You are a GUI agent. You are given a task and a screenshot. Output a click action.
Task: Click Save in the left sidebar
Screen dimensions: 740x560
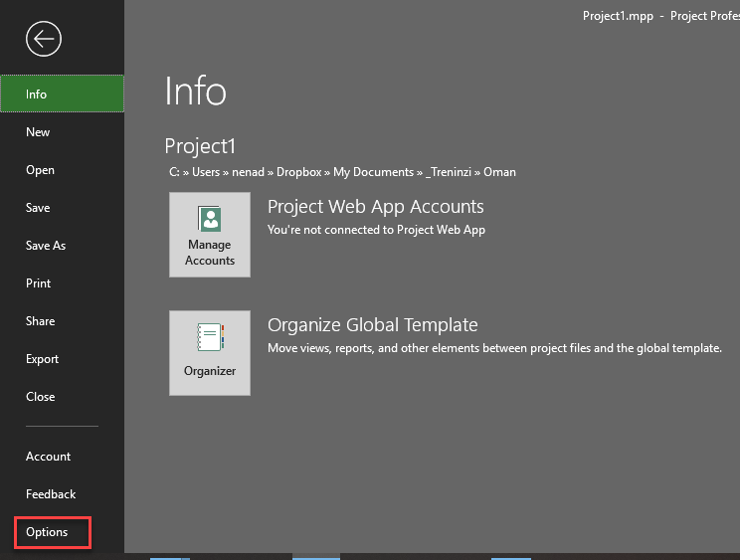(38, 208)
